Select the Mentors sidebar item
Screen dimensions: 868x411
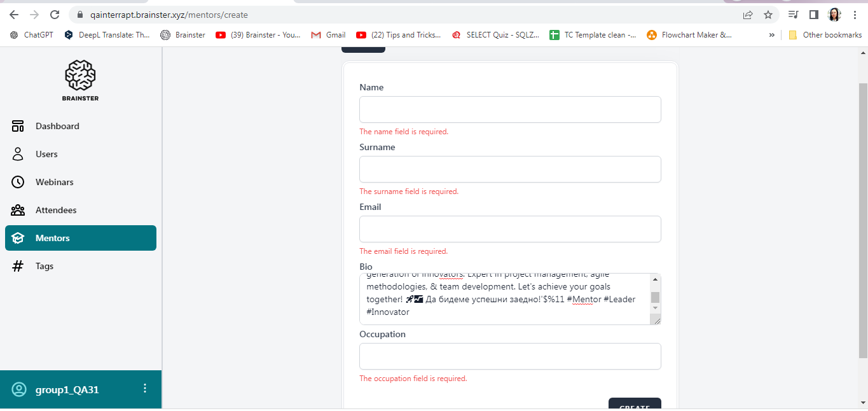[x=81, y=238]
